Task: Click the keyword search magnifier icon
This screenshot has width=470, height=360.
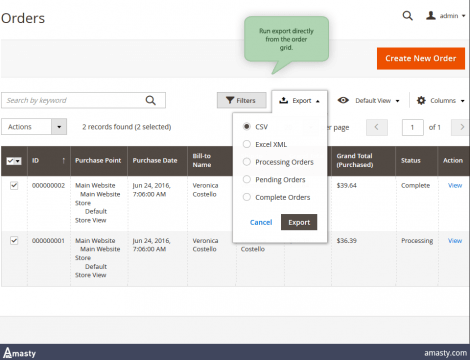Action: click(x=151, y=100)
